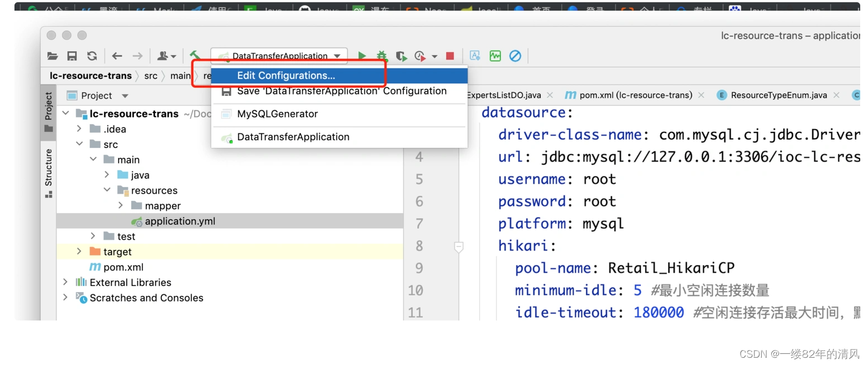Run application with the green play icon

pyautogui.click(x=362, y=56)
